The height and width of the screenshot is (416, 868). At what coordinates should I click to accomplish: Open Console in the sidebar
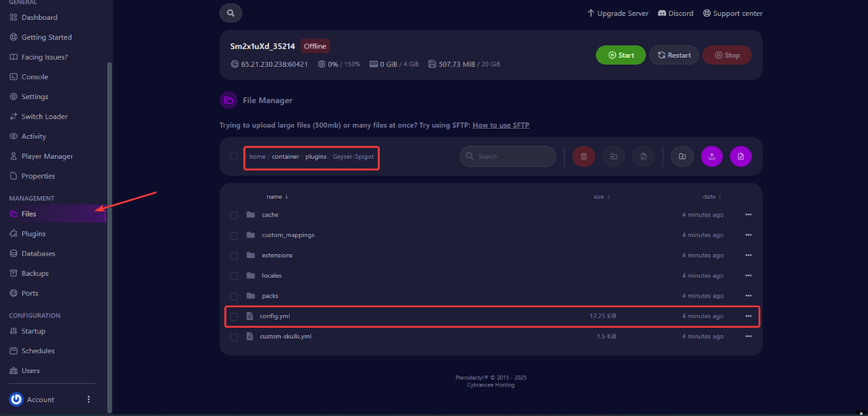pos(35,77)
